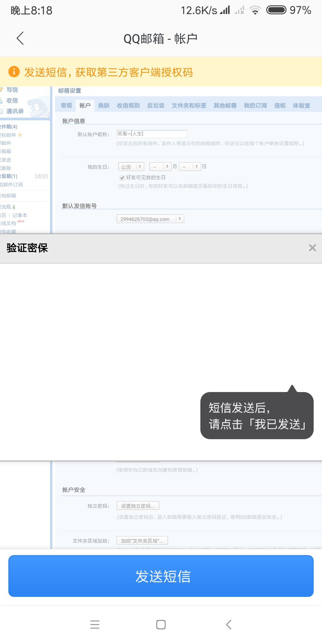Open the 文件夹和标签 tab

189,106
